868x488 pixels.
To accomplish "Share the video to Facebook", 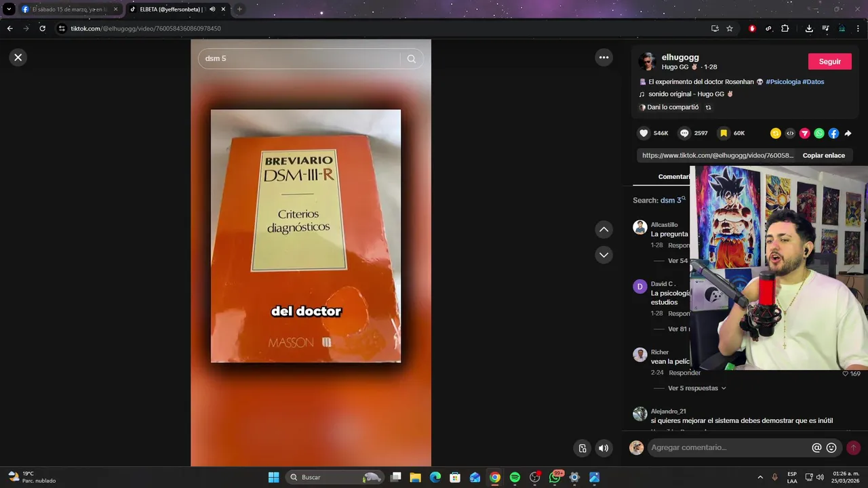I will point(833,134).
